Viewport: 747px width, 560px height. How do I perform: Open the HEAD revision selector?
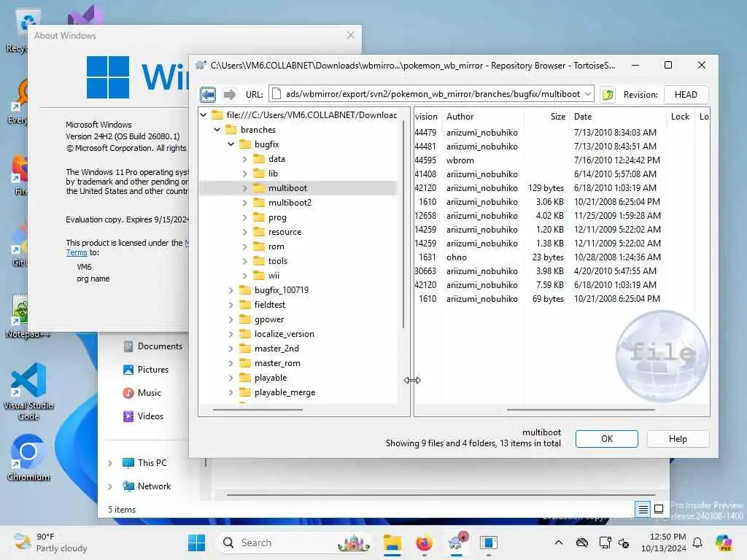pos(686,94)
